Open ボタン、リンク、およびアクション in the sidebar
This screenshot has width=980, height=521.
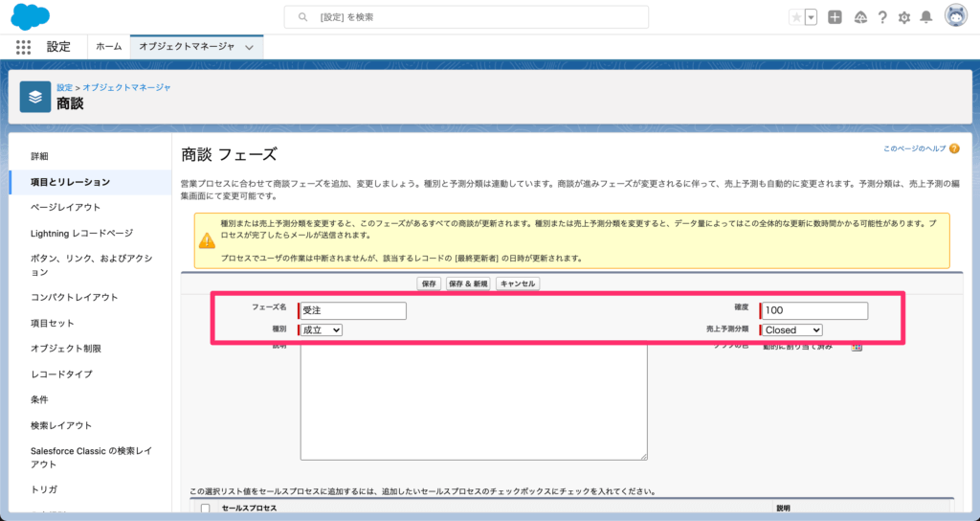coord(91,265)
